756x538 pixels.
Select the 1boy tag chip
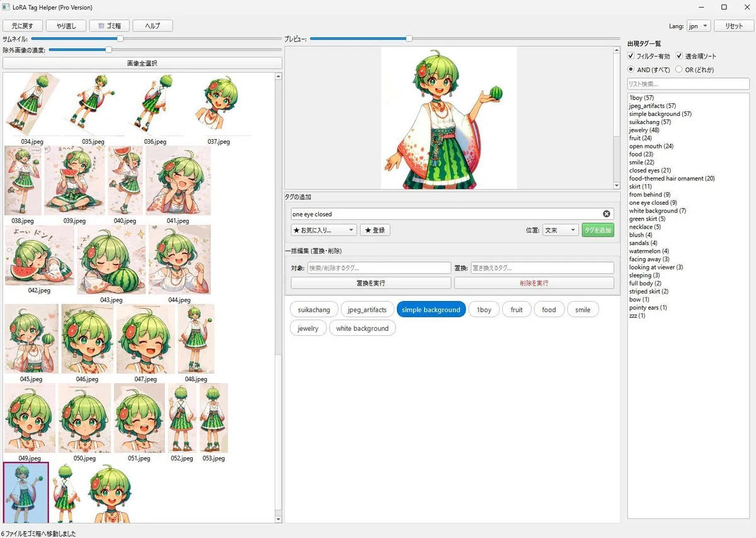point(484,309)
